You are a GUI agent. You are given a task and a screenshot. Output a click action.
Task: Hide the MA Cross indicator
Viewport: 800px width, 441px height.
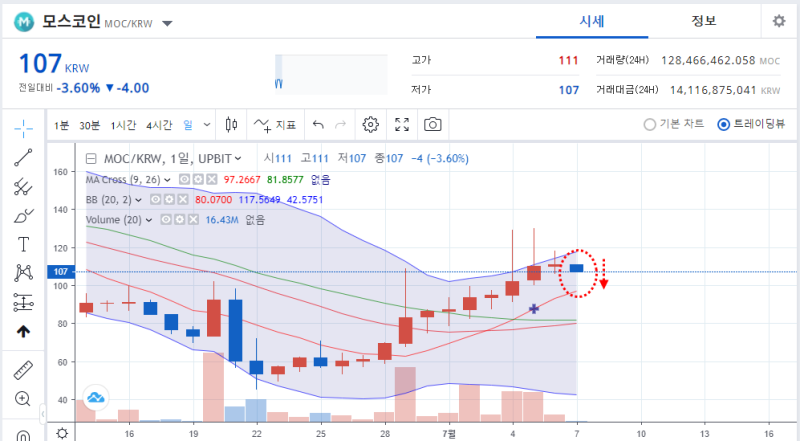click(x=185, y=179)
